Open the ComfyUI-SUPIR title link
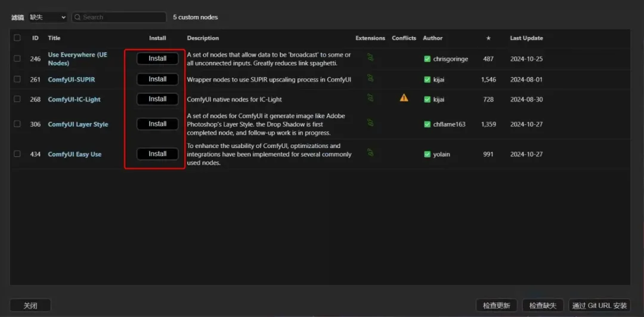The image size is (644, 317). (72, 79)
